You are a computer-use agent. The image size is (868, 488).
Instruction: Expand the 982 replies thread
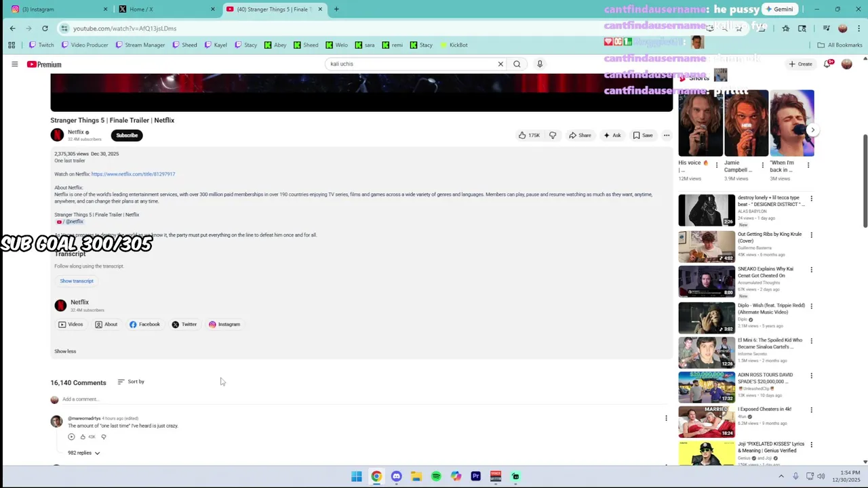click(83, 453)
